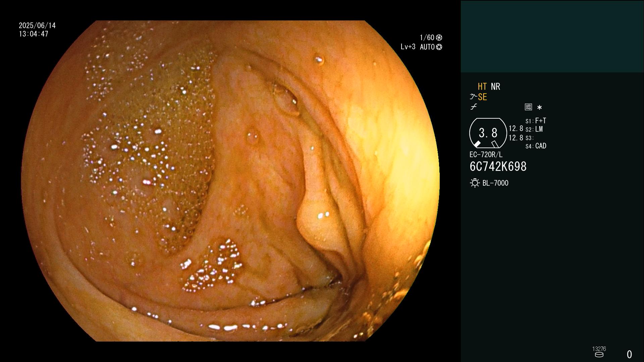The image size is (644, 362).
Task: Click the SE structure enhancement label
Action: [x=482, y=97]
